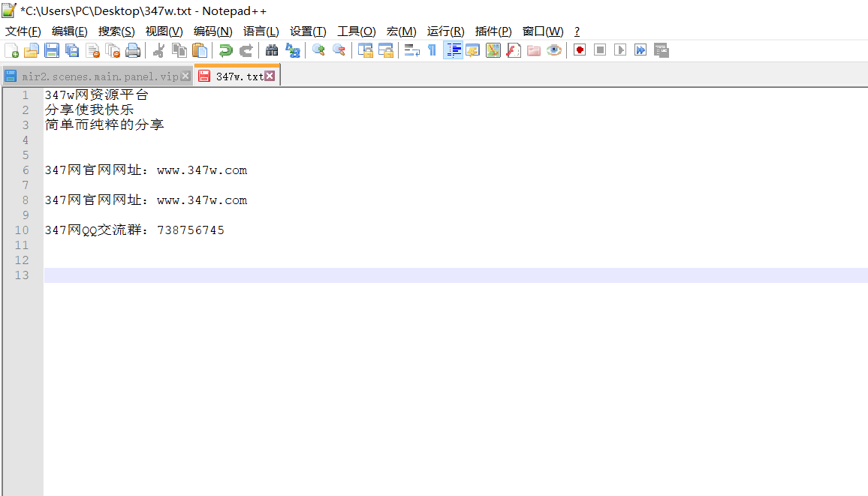Toggle synchronized horizontal scrolling icon
This screenshot has height=496, width=868.
(x=386, y=50)
